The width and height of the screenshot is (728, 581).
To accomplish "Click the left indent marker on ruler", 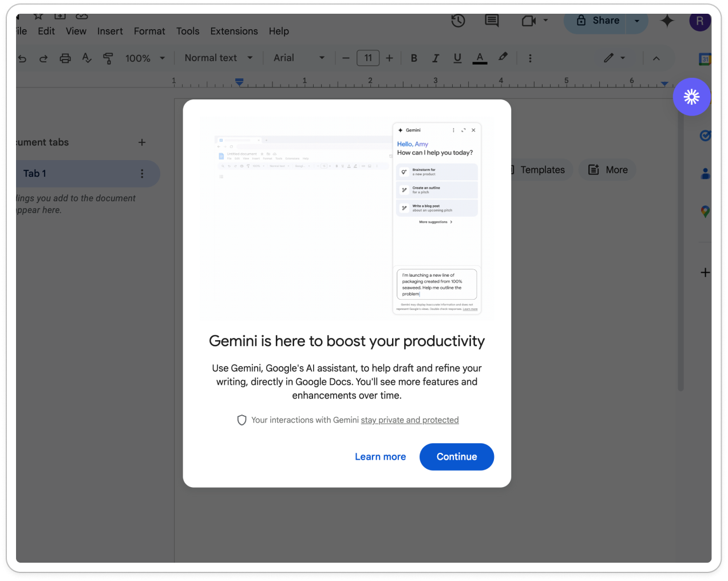I will (239, 83).
